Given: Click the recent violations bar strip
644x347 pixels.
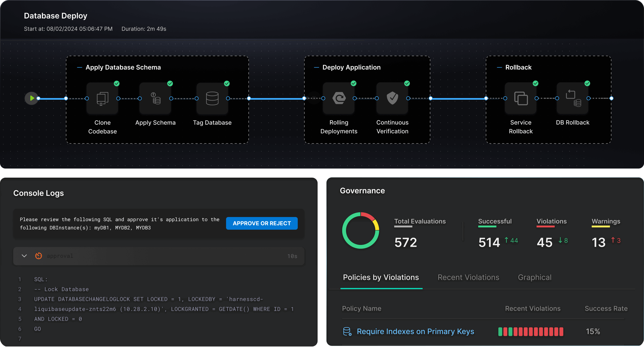Looking at the screenshot, I should tap(531, 332).
